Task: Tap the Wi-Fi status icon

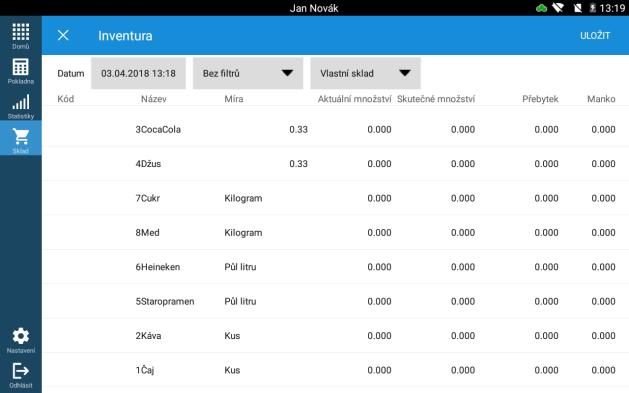Action: (558, 8)
